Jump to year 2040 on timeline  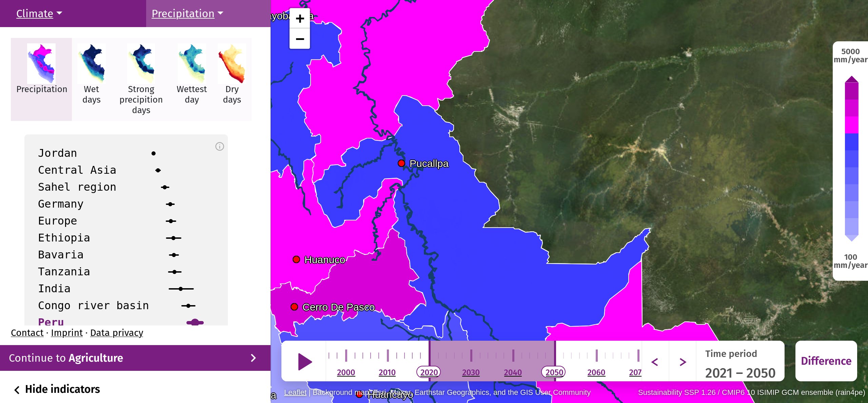click(513, 372)
